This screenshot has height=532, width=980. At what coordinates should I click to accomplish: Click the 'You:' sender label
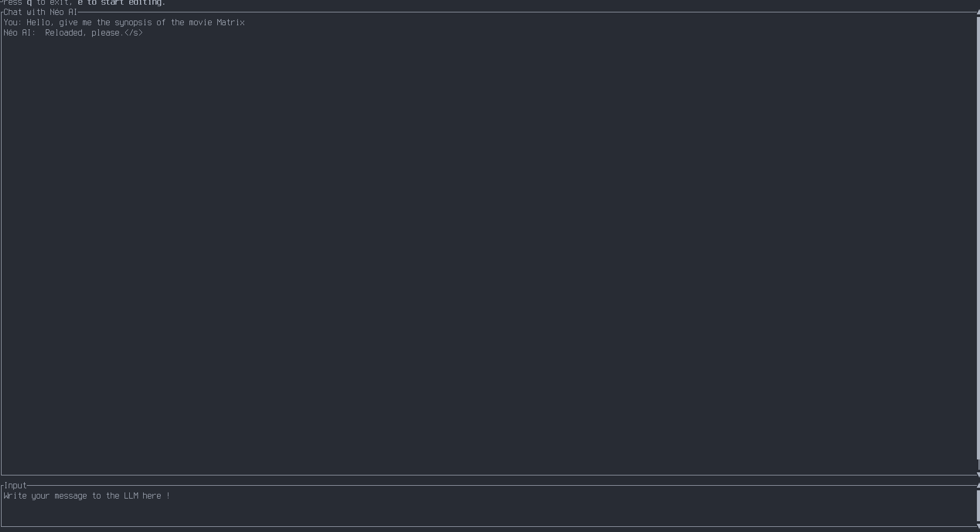[12, 22]
